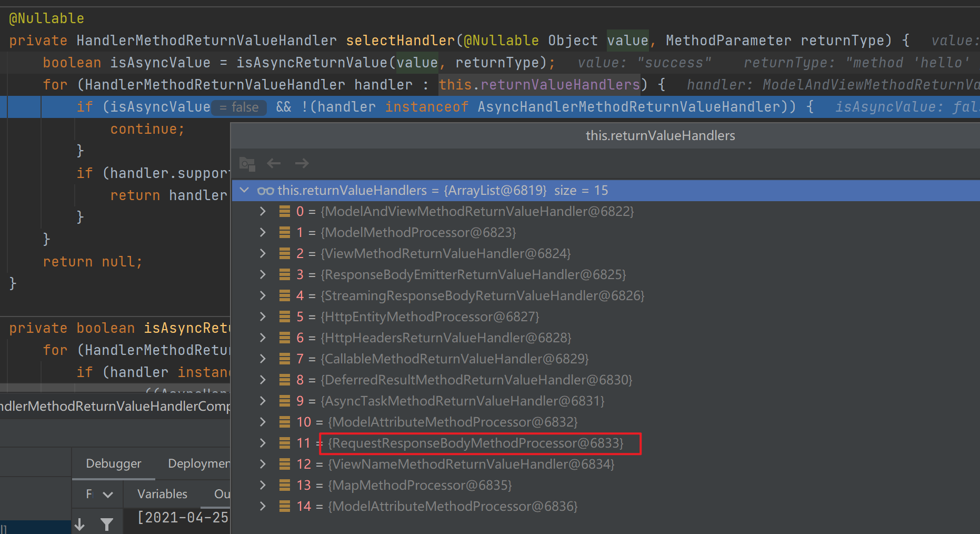This screenshot has height=534, width=980.
Task: Open the frames dropdown chevron
Action: coord(108,495)
